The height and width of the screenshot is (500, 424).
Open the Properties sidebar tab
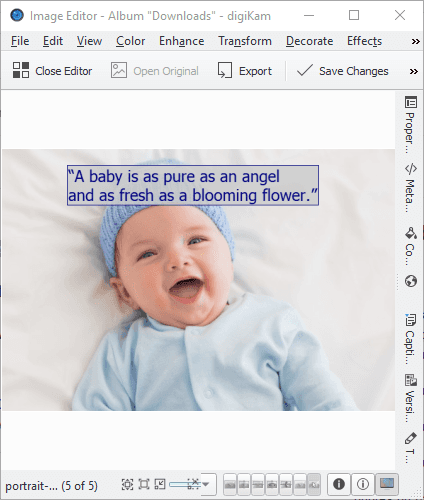411,124
